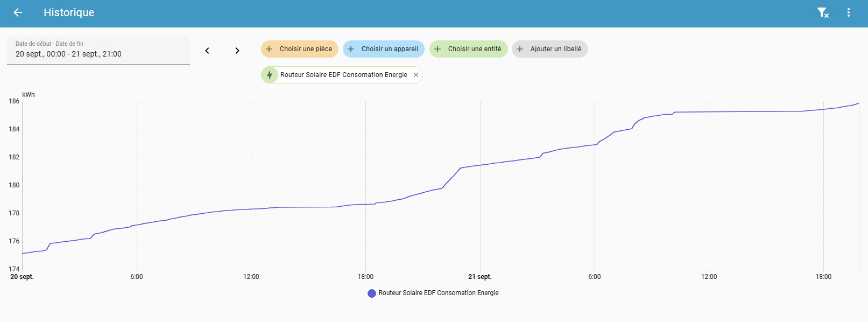Viewport: 868px width, 322px height.
Task: Open the three-dot overflow menu
Action: [848, 12]
